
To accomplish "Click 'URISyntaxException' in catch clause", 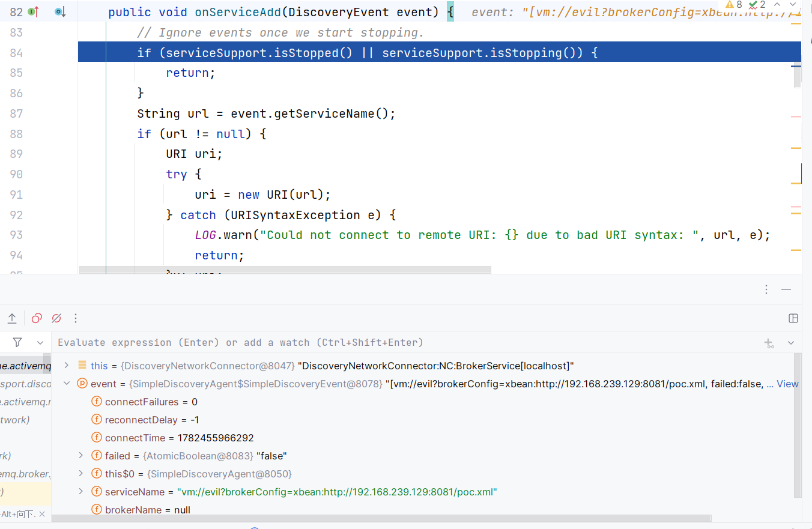I will pyautogui.click(x=295, y=215).
